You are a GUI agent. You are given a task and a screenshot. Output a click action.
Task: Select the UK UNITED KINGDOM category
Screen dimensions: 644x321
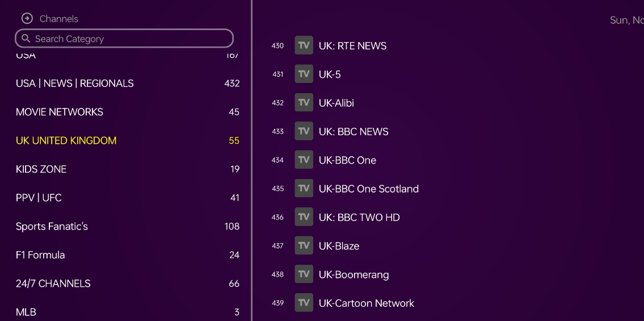pyautogui.click(x=66, y=140)
